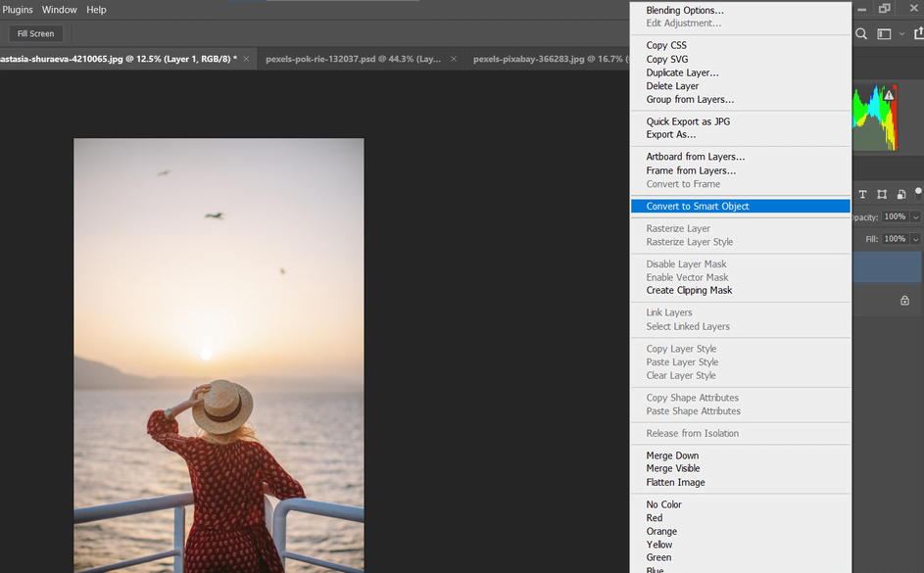The width and height of the screenshot is (924, 573).
Task: Open the Fill percentage dropdown
Action: tap(914, 238)
